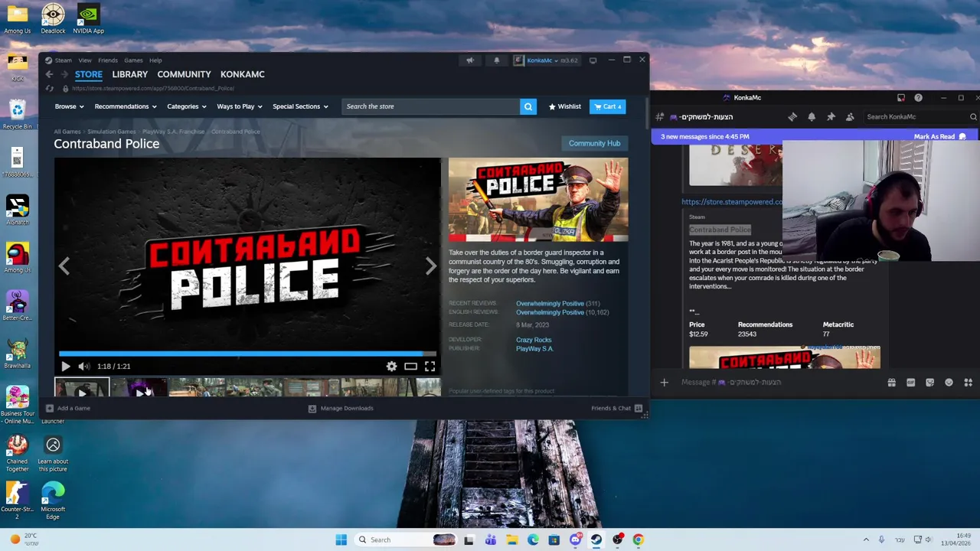Reload the Steam store page
The height and width of the screenshot is (551, 980).
(50, 88)
